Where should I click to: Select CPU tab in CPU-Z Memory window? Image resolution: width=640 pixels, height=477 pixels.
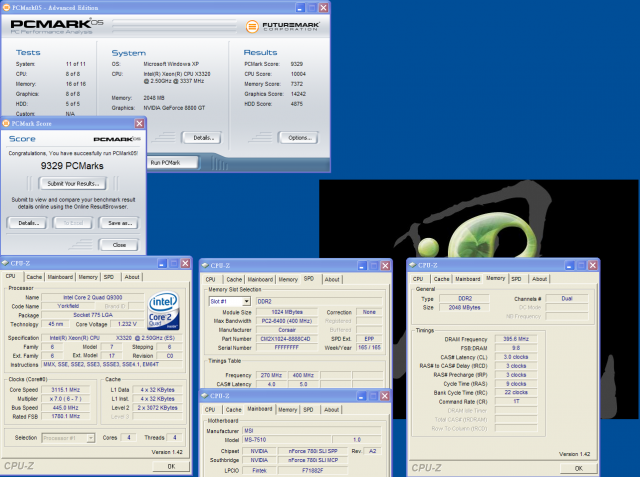coord(418,279)
